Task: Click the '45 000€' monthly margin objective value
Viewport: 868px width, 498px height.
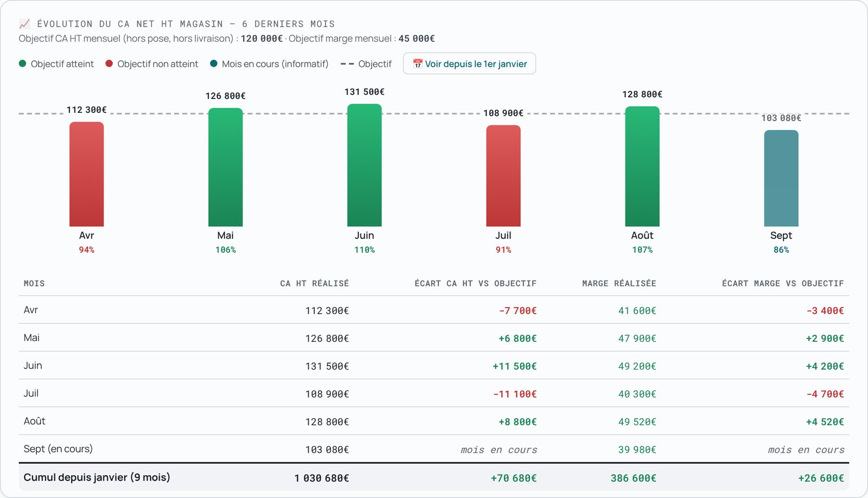Action: coord(417,39)
